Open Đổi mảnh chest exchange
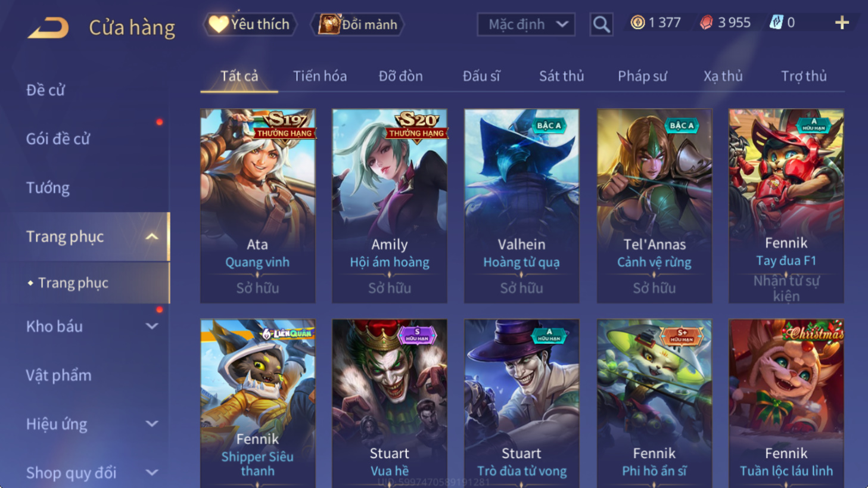 click(x=358, y=24)
